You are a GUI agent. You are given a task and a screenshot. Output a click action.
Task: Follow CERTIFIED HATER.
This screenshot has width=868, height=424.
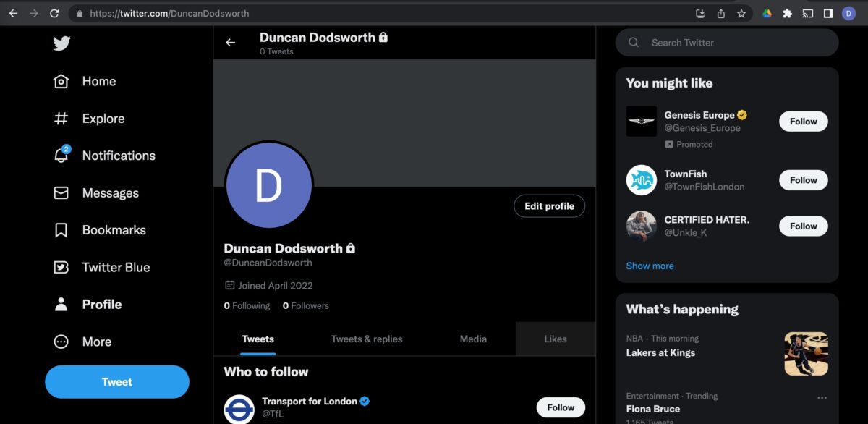[804, 226]
